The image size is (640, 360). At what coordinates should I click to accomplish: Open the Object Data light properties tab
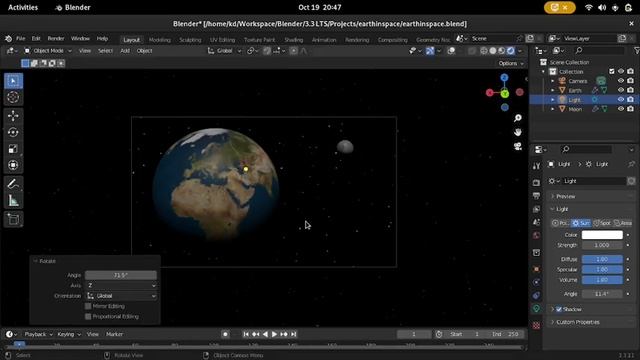(x=536, y=309)
